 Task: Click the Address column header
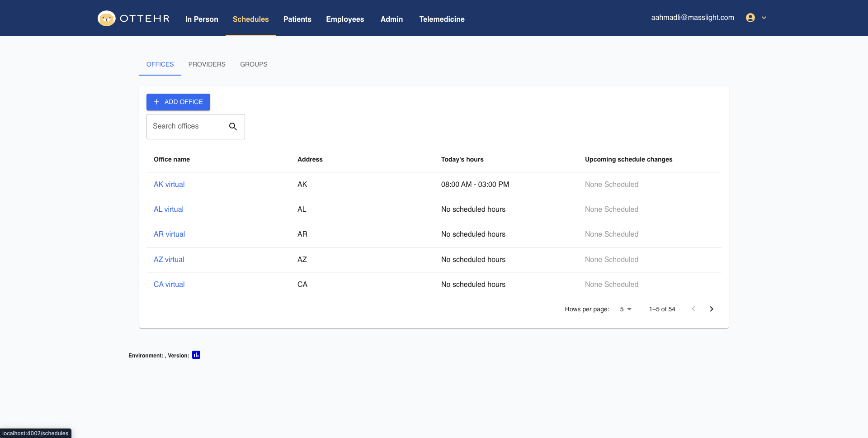click(310, 159)
